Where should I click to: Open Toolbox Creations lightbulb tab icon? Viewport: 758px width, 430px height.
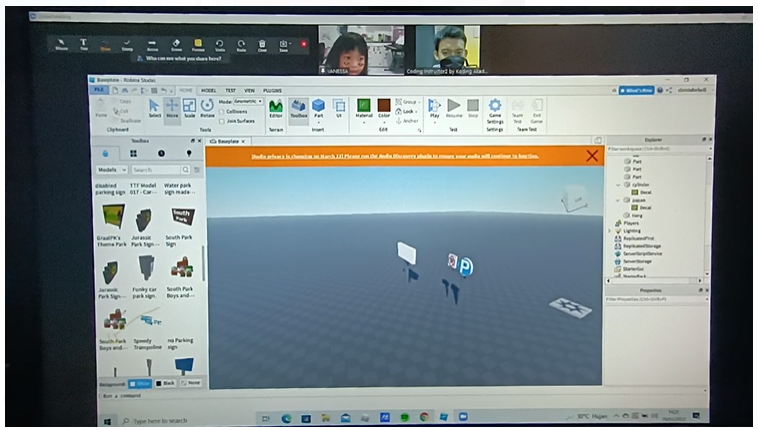[x=189, y=154]
